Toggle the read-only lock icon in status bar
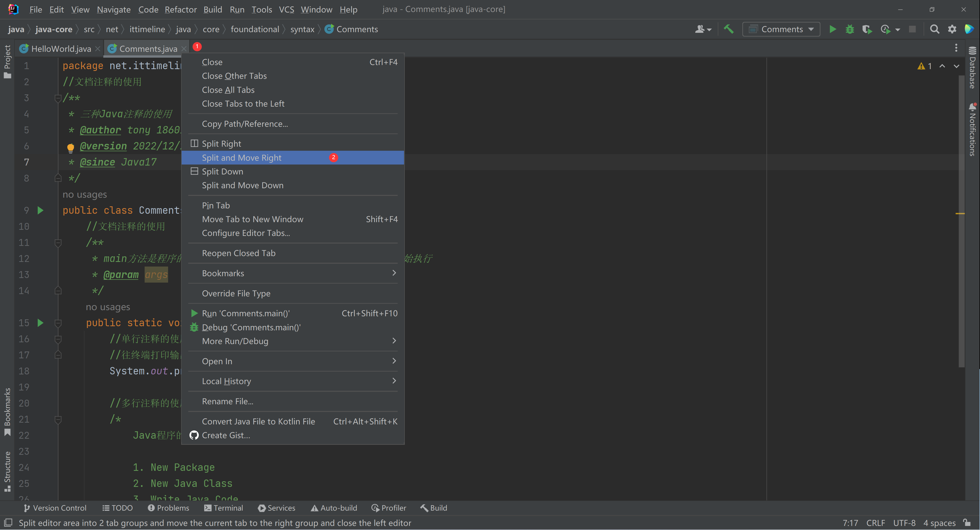The height and width of the screenshot is (530, 980). (x=967, y=522)
